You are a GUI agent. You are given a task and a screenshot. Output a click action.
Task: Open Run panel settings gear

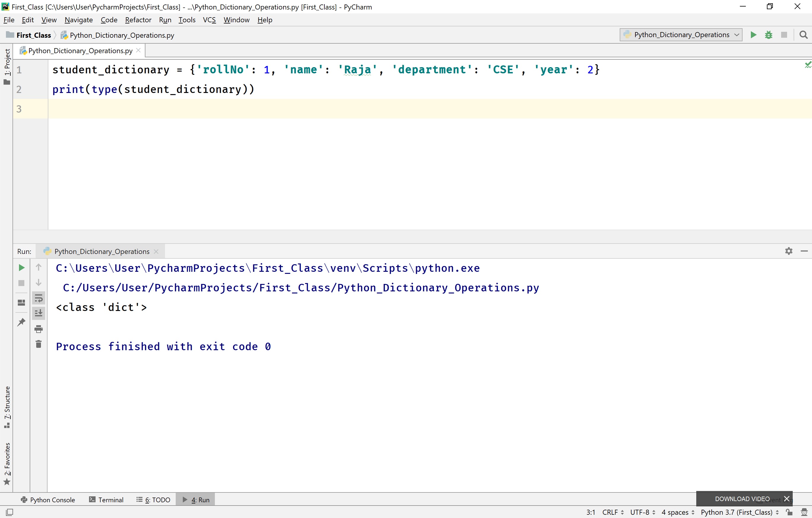(789, 251)
